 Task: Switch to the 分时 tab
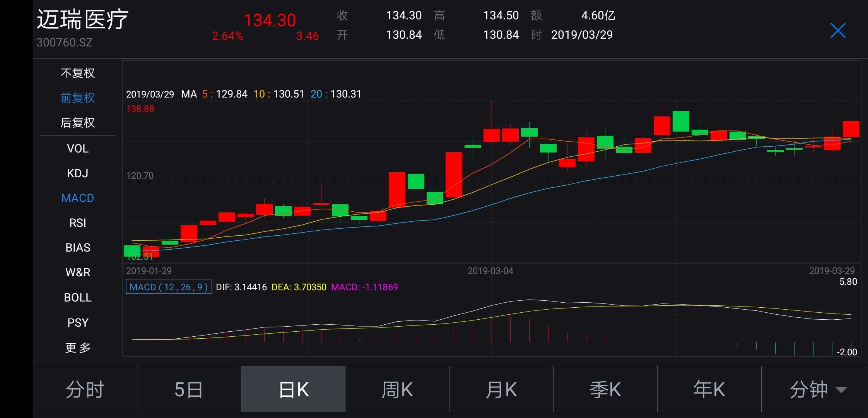click(85, 389)
